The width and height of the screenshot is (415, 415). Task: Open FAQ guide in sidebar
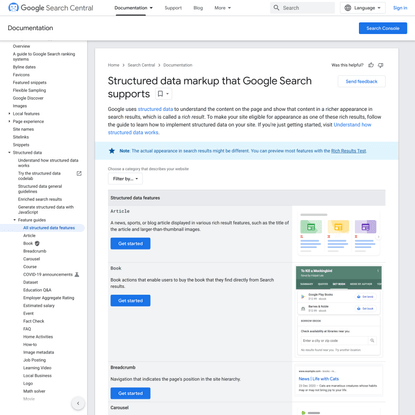pos(27,329)
